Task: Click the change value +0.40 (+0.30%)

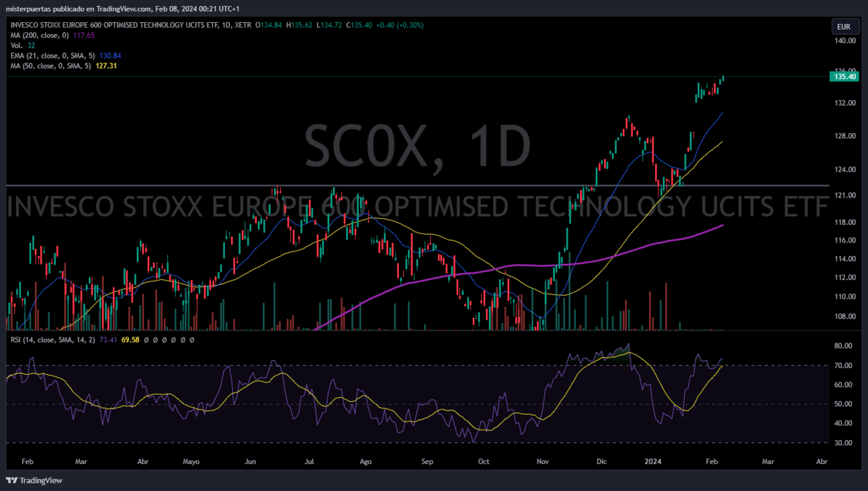Action: 400,25
